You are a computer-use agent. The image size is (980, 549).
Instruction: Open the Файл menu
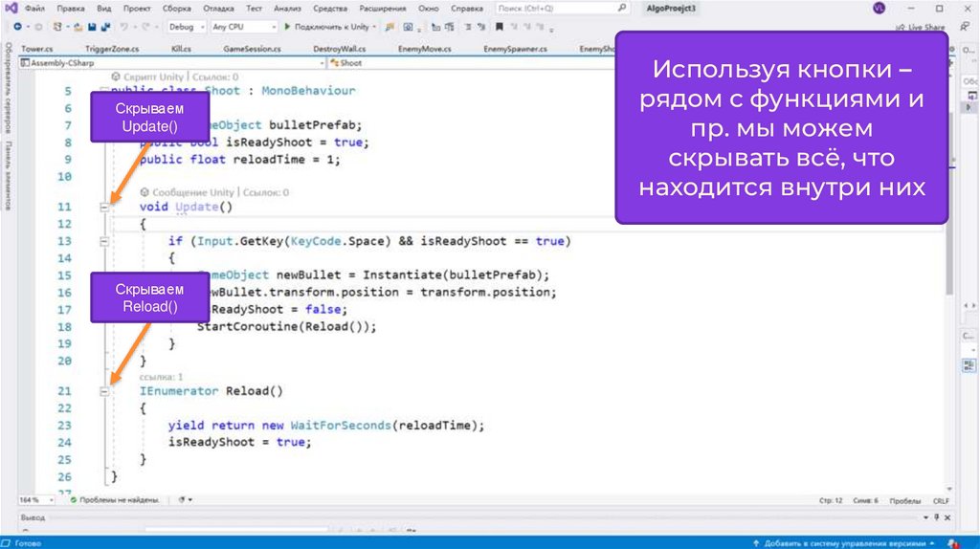point(34,8)
